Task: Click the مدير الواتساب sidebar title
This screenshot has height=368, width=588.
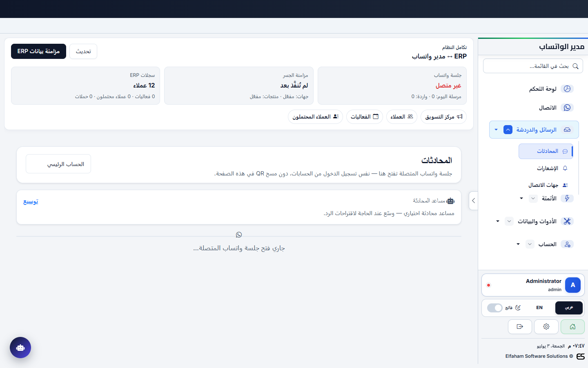Action: click(x=561, y=47)
